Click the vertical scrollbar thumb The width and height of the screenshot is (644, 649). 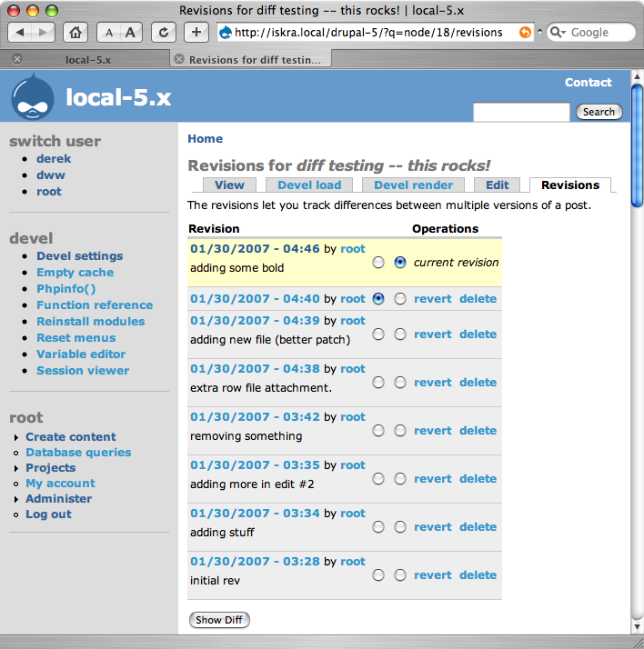click(x=637, y=144)
